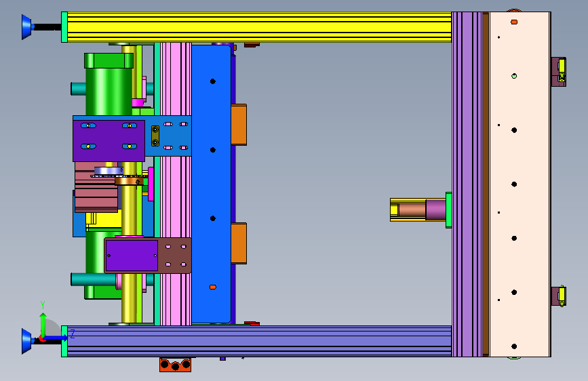Image resolution: width=588 pixels, height=381 pixels.
Task: Select the pink vertical linear rail
Action: point(176,184)
